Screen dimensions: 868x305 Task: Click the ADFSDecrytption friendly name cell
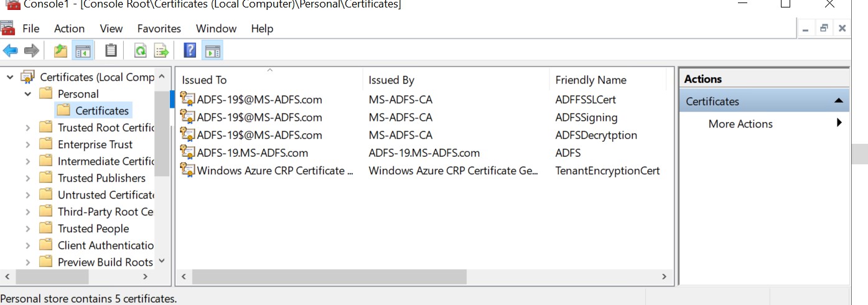(x=596, y=135)
